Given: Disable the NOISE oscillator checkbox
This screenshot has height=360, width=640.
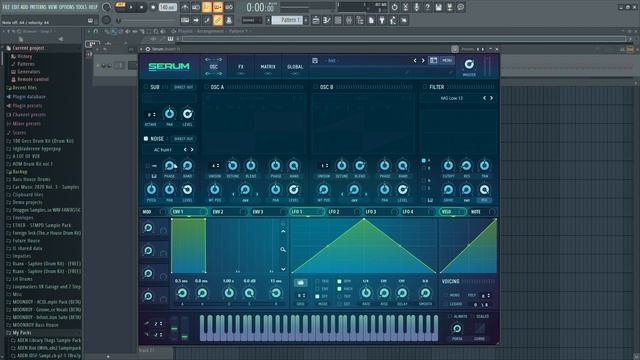Looking at the screenshot, I should tap(146, 139).
